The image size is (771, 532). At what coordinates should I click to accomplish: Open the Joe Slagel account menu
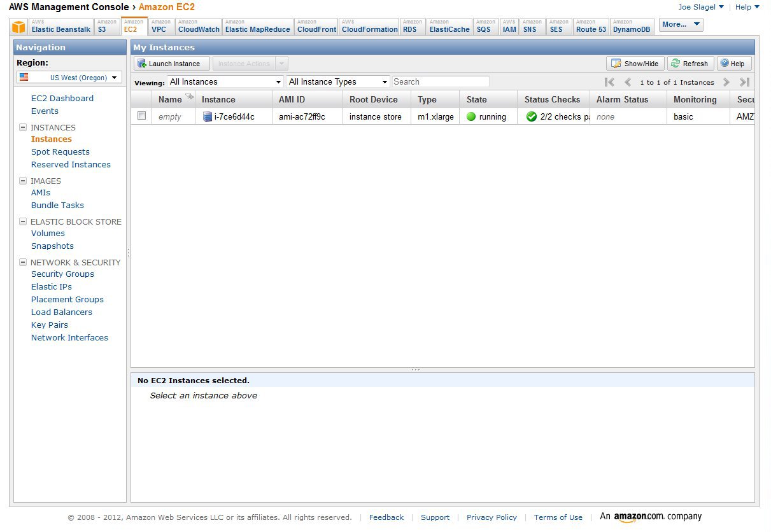pos(701,7)
